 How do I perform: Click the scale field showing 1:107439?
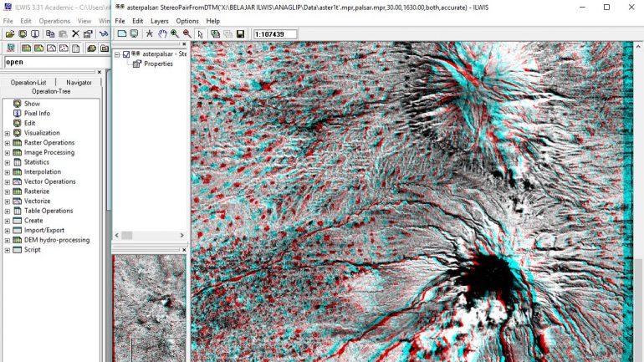click(275, 34)
